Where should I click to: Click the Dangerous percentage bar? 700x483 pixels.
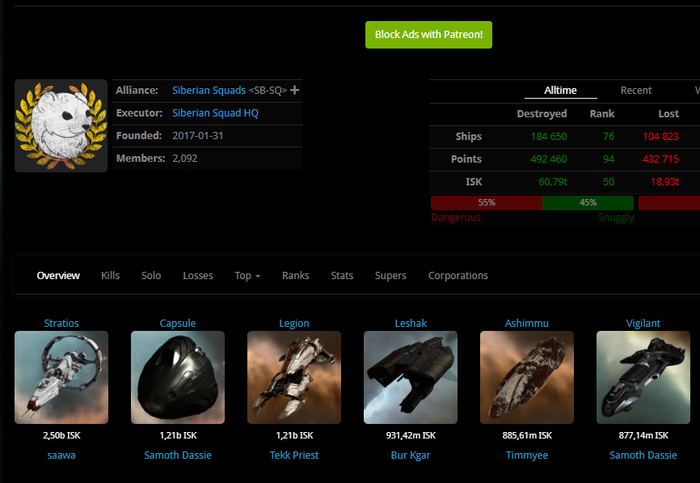(486, 202)
